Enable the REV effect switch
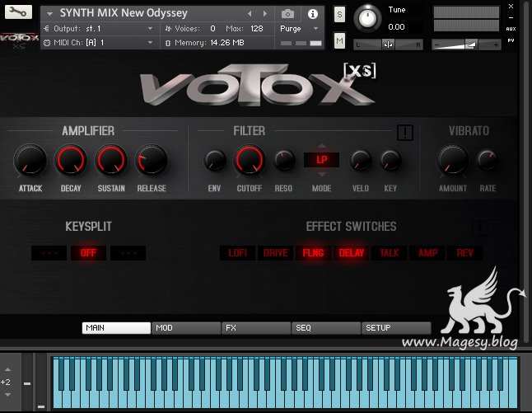 [464, 253]
